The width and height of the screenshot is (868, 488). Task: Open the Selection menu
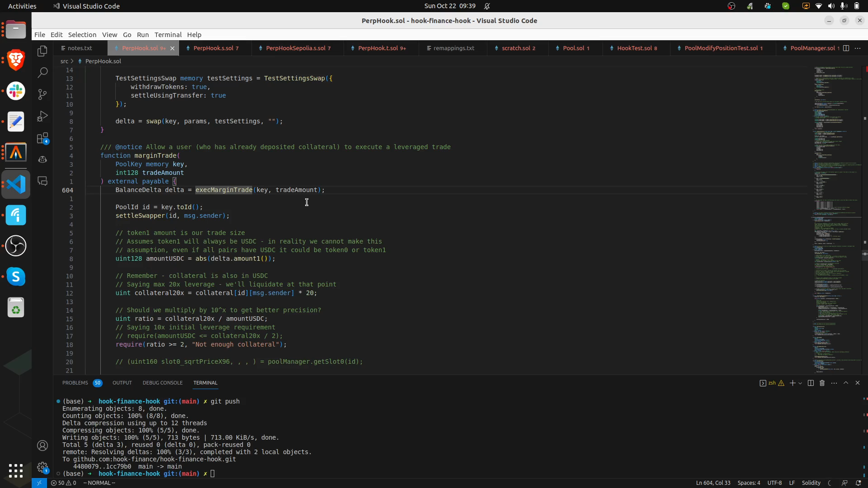[82, 35]
